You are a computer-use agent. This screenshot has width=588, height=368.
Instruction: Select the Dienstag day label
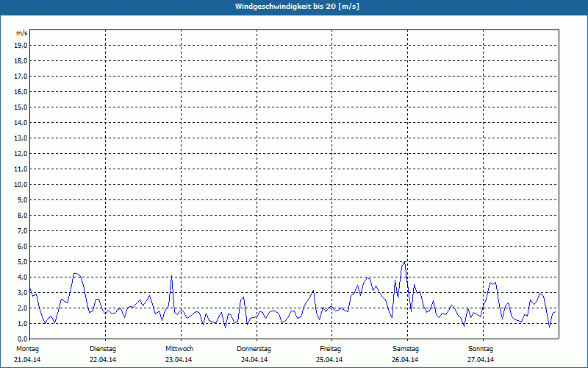tap(103, 348)
